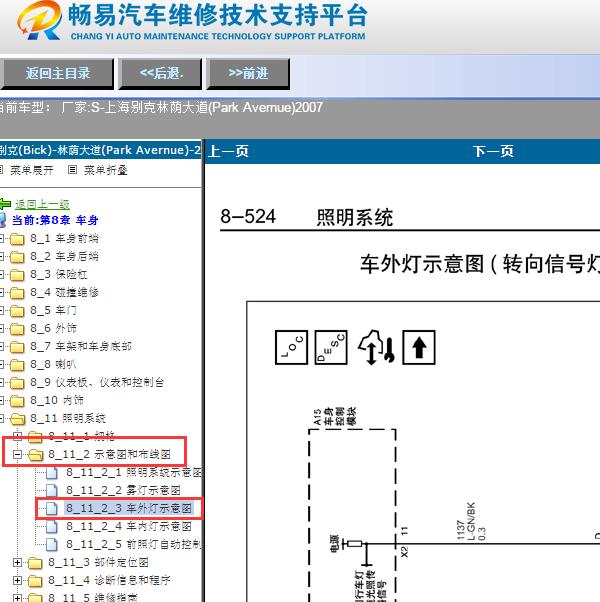Click the document icon for 8_11_2_1 照明系统示意图
600x602 pixels.
(52, 473)
